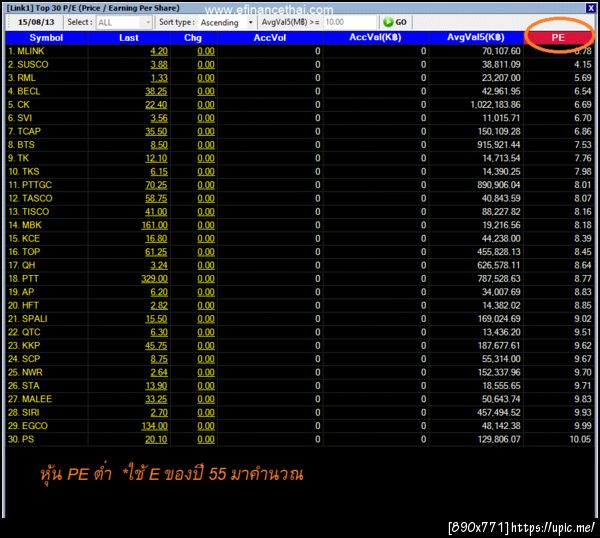600x538 pixels.
Task: Click the 15/08/13 date field
Action: click(36, 22)
